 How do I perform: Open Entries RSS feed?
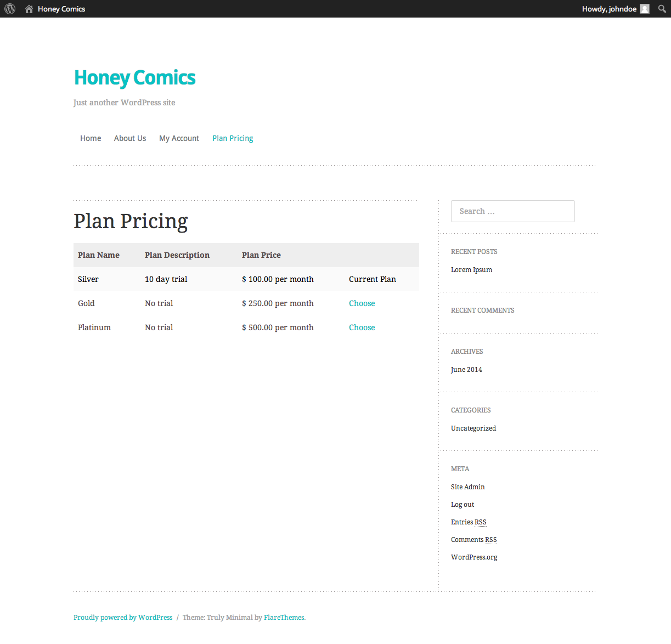click(x=469, y=522)
